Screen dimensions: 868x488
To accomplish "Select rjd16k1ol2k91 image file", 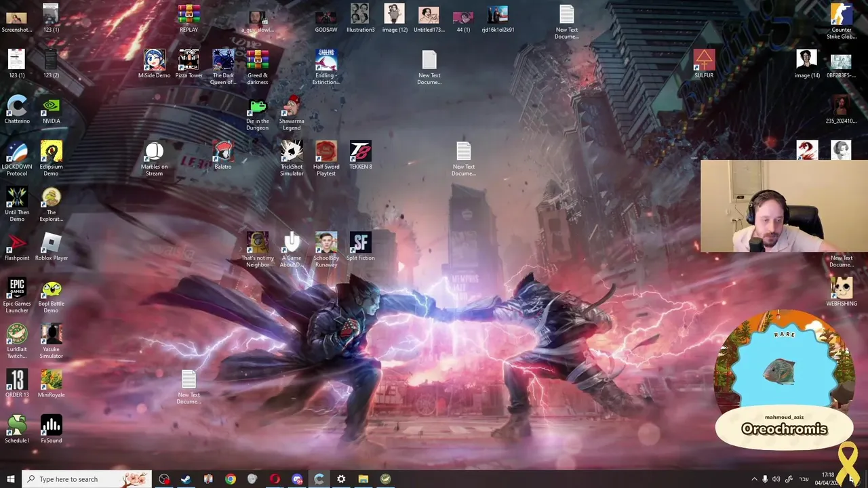I will [498, 18].
